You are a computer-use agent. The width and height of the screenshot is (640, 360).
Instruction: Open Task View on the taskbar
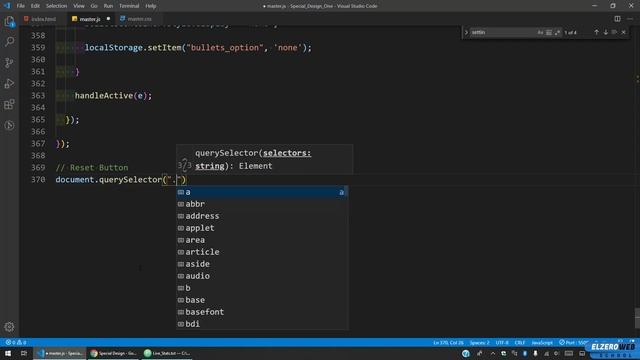(24, 353)
